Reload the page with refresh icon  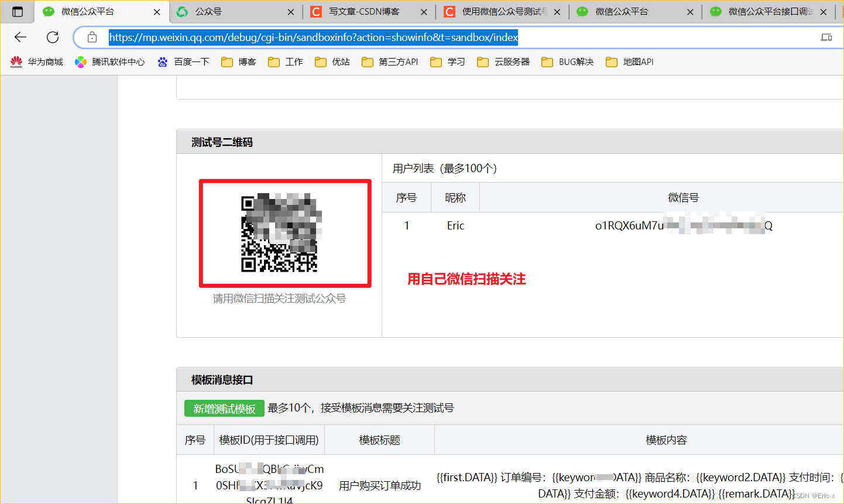[x=53, y=37]
